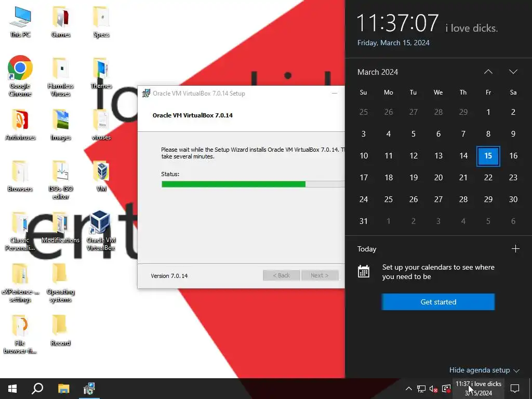Screen dimensions: 532x399
Task: Open the Specs folder icon
Action: coord(101,21)
